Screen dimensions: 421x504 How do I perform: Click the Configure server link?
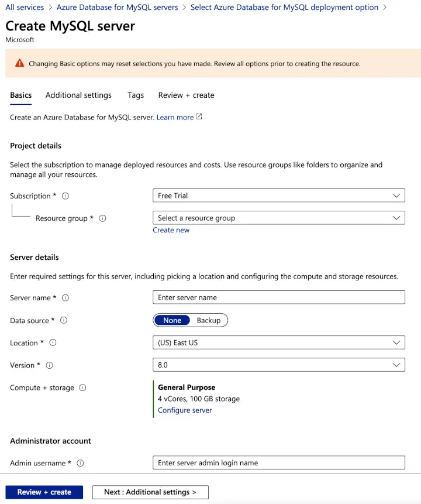[x=185, y=410]
